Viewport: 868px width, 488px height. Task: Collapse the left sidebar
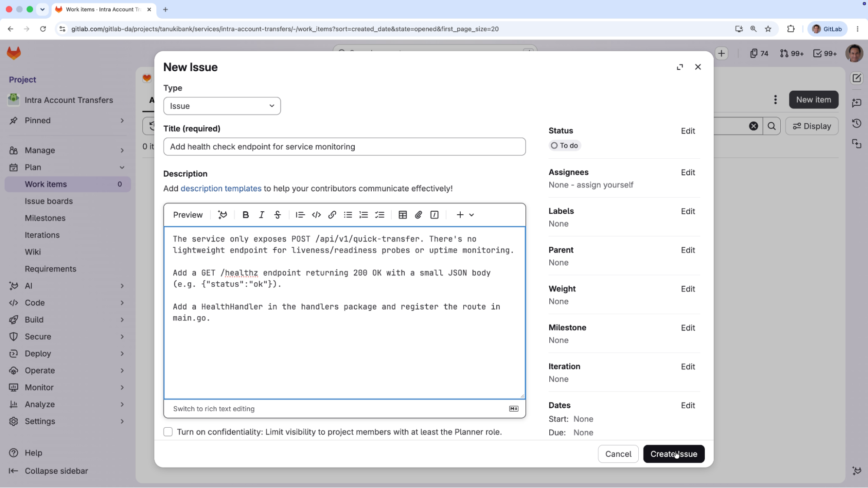(49, 471)
